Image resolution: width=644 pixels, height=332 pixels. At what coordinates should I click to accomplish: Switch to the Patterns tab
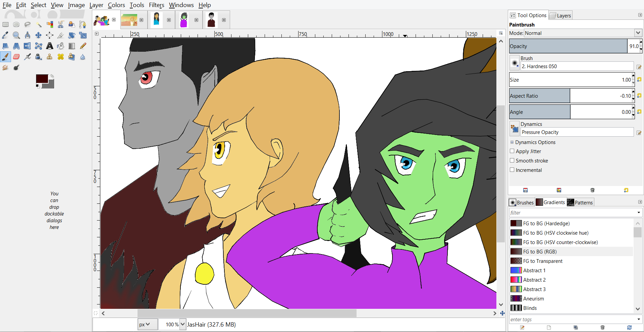[x=580, y=202]
